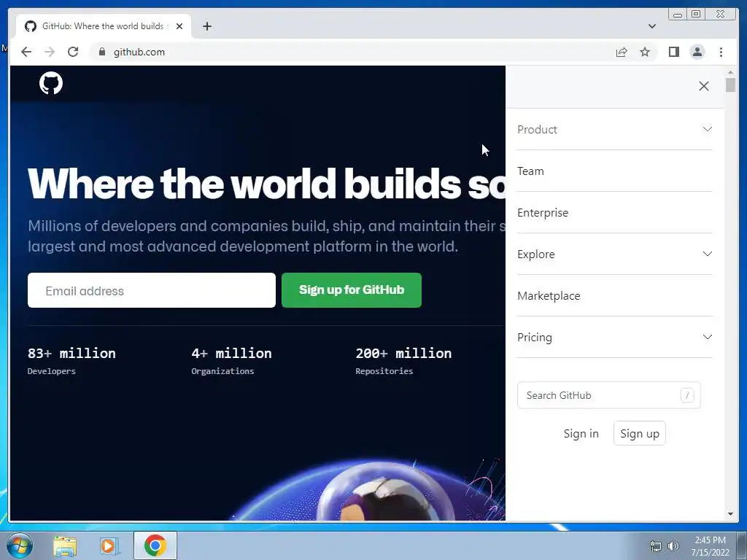Open the Enterprise menu item
This screenshot has width=747, height=560.
pos(543,212)
